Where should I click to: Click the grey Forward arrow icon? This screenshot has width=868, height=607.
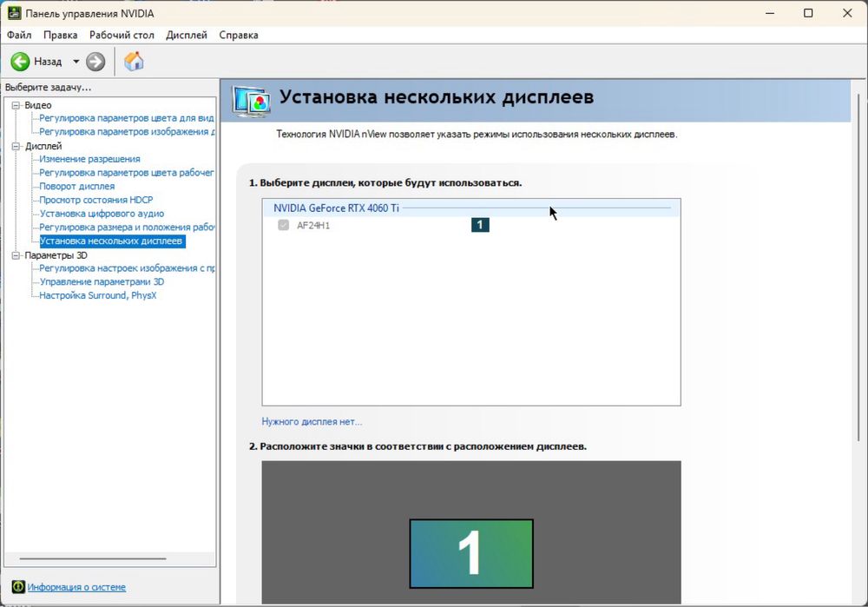coord(95,62)
